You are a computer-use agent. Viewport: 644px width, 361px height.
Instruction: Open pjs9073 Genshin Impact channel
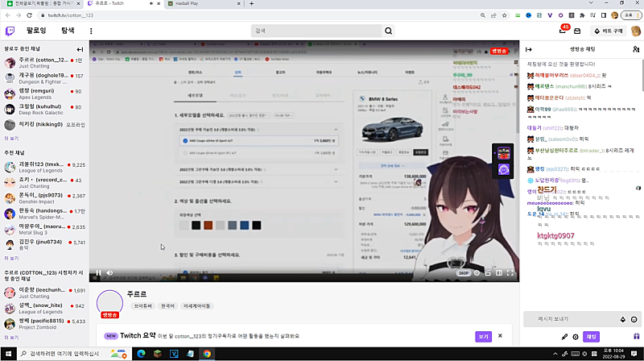click(44, 198)
